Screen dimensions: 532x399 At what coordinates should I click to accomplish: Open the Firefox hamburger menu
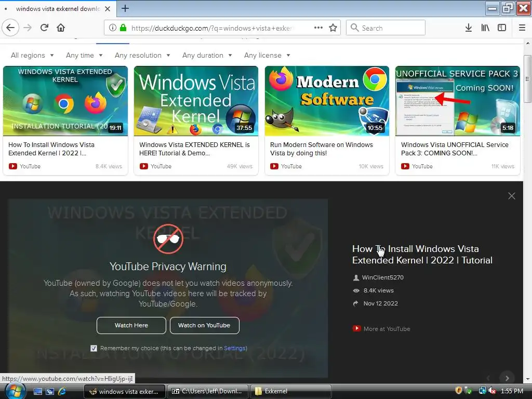click(x=522, y=28)
